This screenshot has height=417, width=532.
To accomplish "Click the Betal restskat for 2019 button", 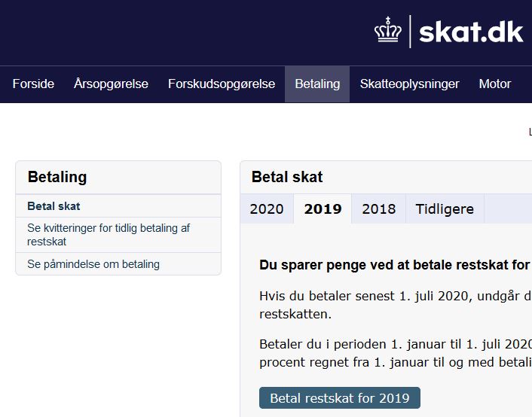I will [x=340, y=397].
